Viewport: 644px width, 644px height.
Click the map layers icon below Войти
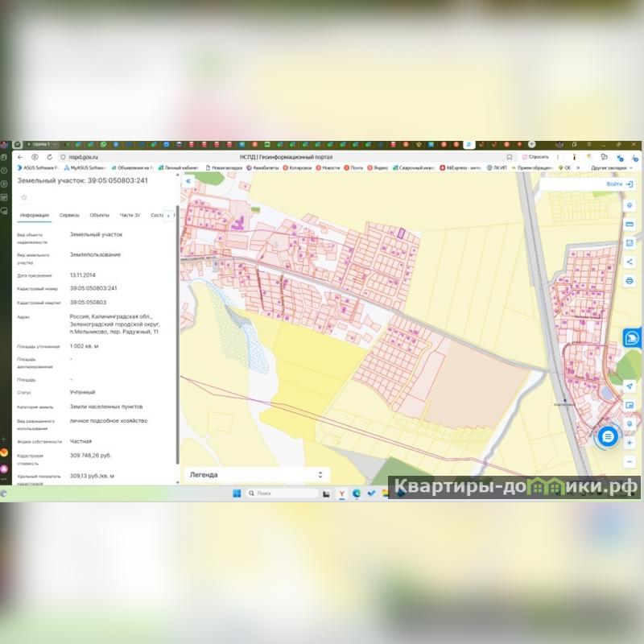(630, 205)
